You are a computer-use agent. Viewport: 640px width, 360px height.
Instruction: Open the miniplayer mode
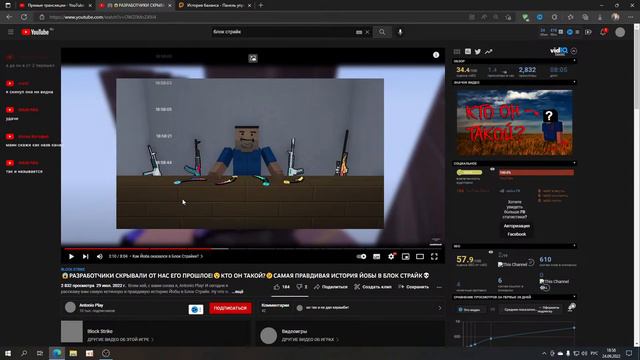coord(405,256)
